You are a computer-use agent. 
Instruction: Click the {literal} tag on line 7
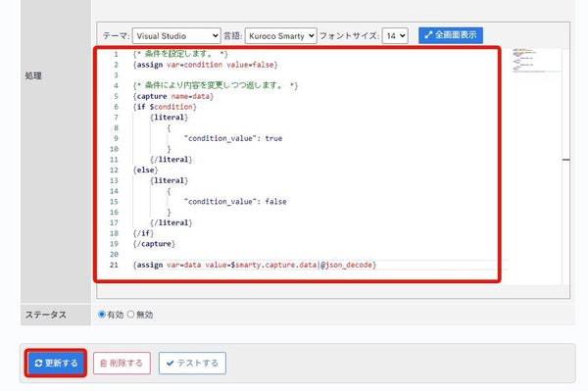coord(169,118)
